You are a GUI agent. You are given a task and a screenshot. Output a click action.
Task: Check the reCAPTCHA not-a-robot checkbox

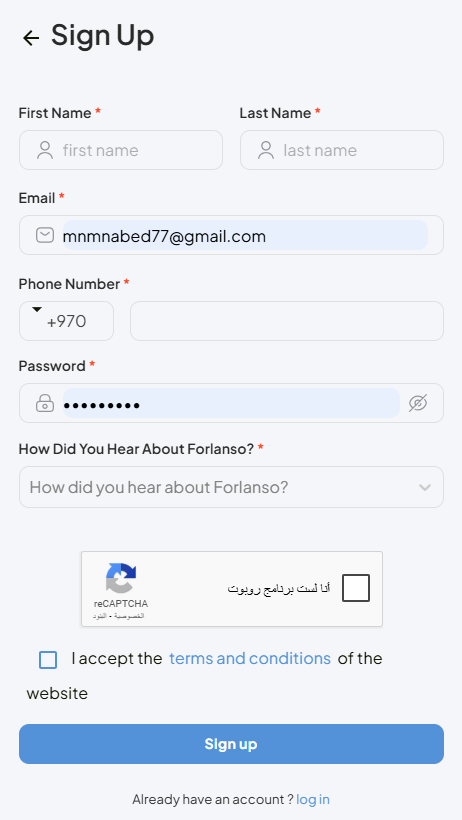[356, 588]
